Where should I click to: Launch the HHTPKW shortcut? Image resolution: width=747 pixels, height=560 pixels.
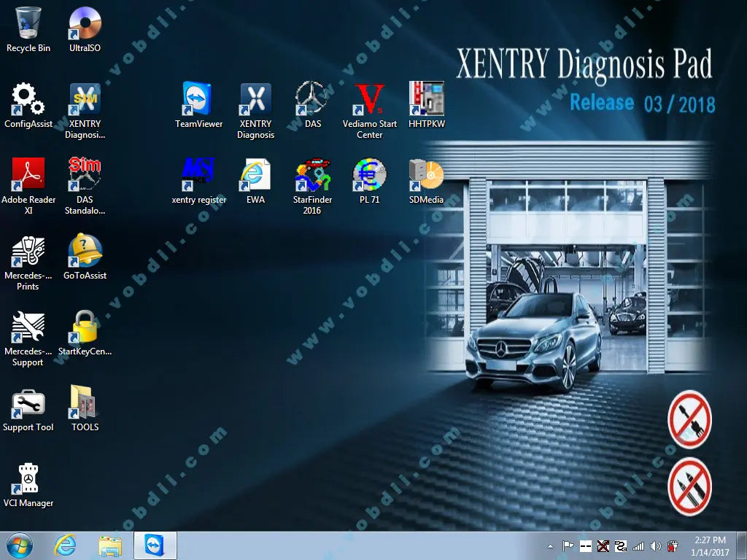[427, 100]
